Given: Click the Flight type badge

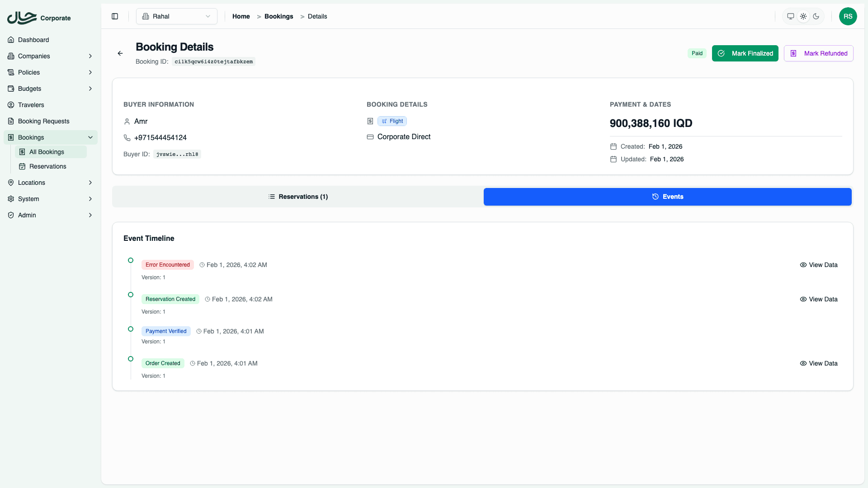Looking at the screenshot, I should pos(392,121).
